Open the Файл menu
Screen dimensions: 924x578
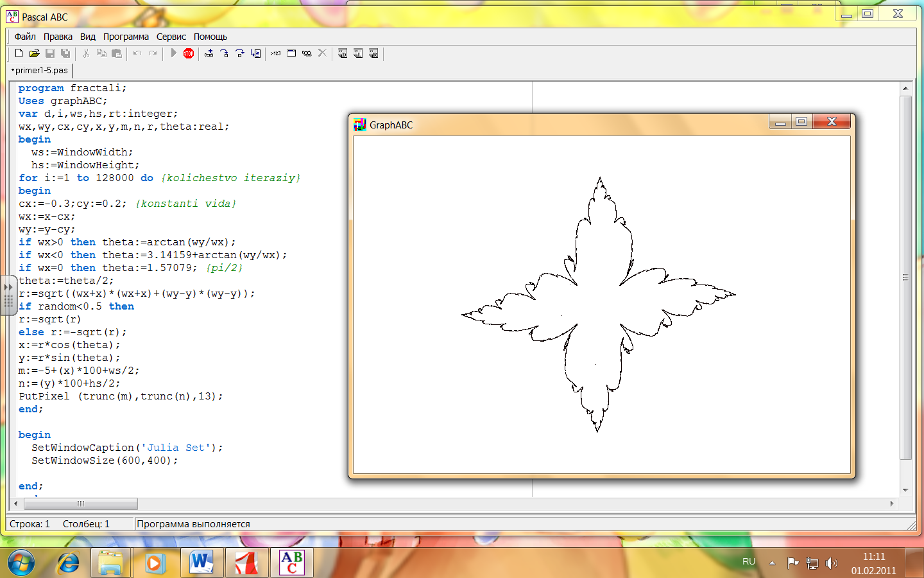coord(25,37)
